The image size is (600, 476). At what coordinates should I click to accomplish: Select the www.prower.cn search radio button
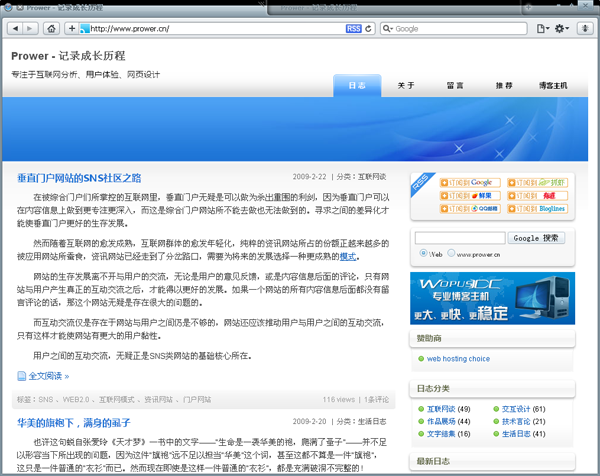click(451, 253)
